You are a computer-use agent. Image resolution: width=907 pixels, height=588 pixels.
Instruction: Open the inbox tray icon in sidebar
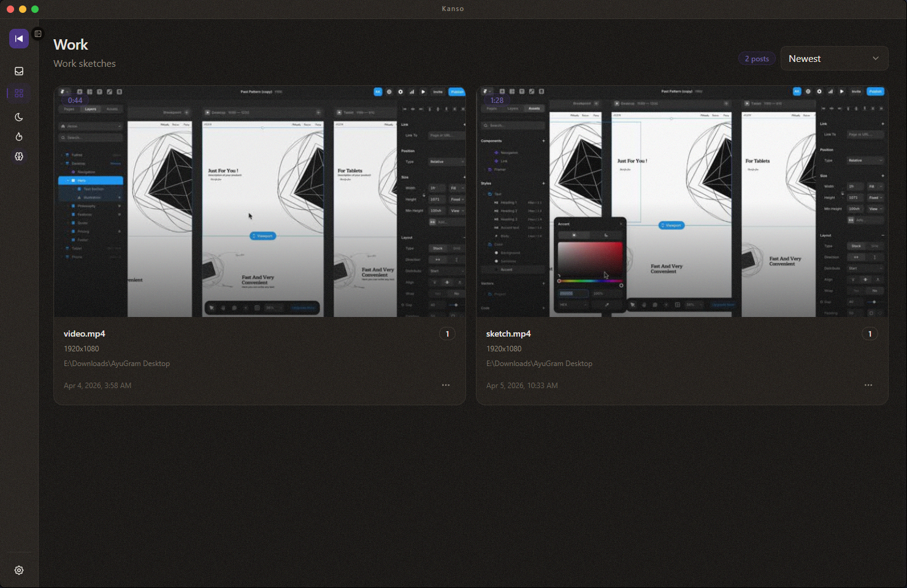click(x=19, y=71)
